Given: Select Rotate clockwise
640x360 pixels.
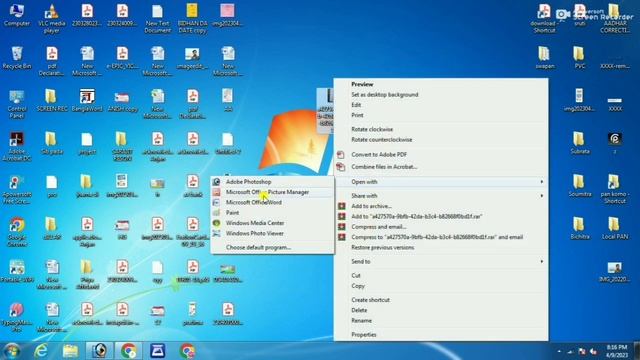Looking at the screenshot, I should pyautogui.click(x=372, y=129).
